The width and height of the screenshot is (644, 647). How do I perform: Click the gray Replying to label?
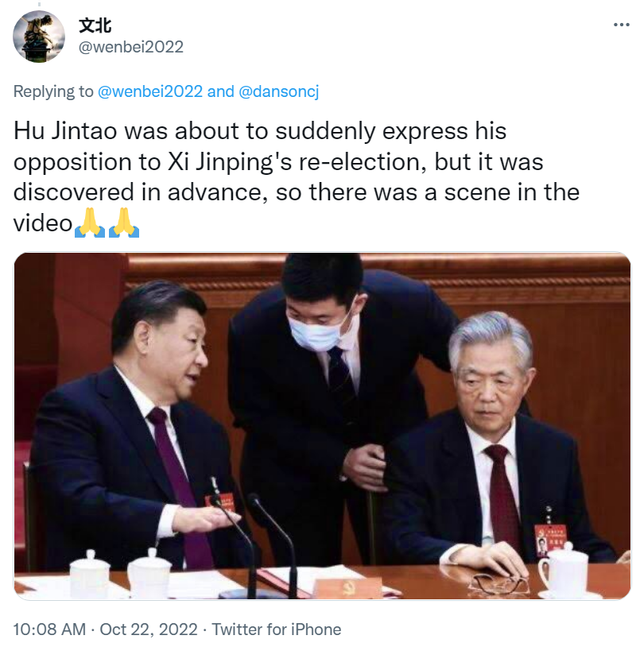coord(53,91)
